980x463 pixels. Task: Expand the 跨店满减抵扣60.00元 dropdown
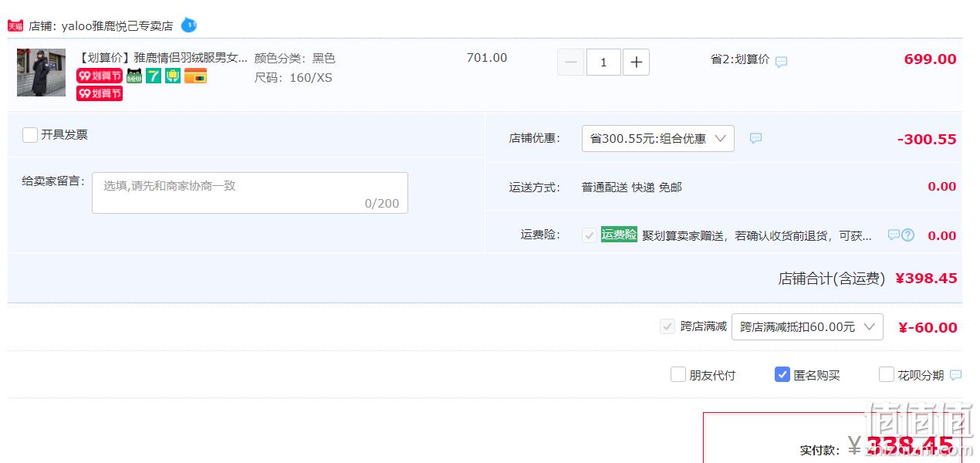tap(807, 327)
